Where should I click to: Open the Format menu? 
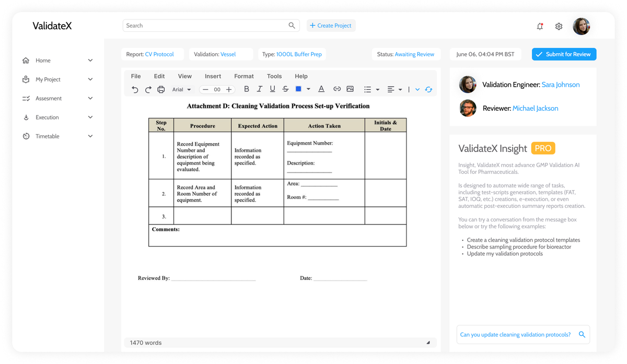tap(244, 76)
